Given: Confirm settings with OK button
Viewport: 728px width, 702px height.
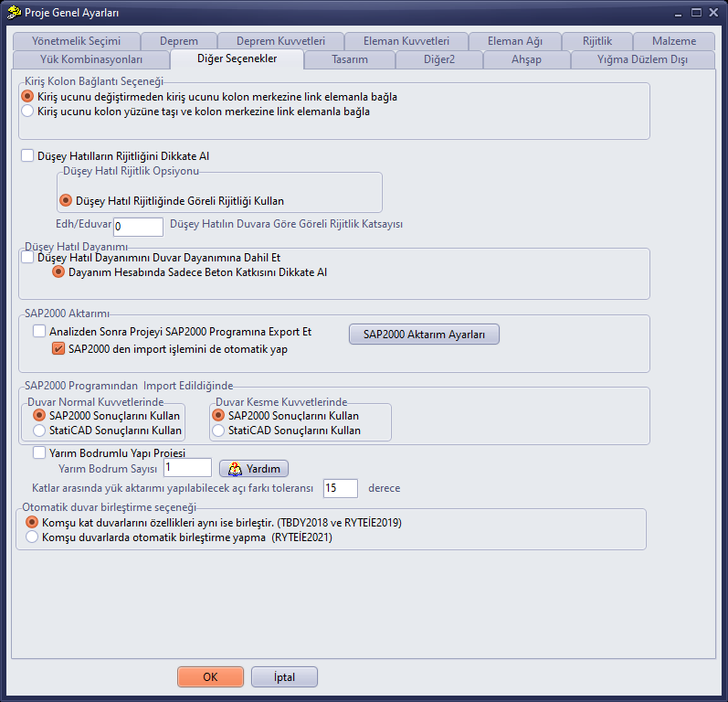Looking at the screenshot, I should 210,677.
